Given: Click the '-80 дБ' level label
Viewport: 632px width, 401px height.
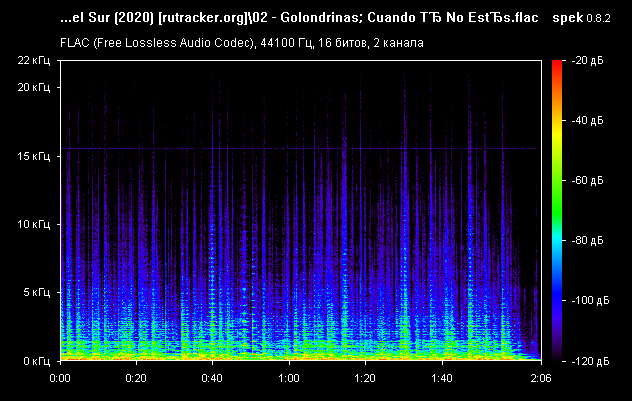Looking at the screenshot, I should [x=587, y=240].
